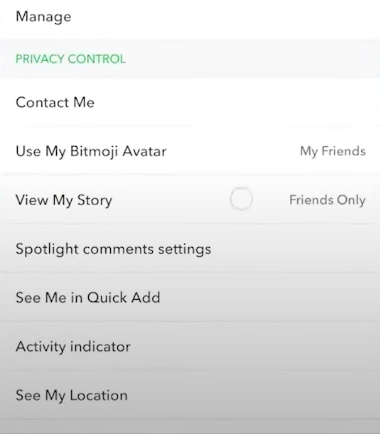Toggle activity indicator preference
The height and width of the screenshot is (434, 380).
pos(190,346)
